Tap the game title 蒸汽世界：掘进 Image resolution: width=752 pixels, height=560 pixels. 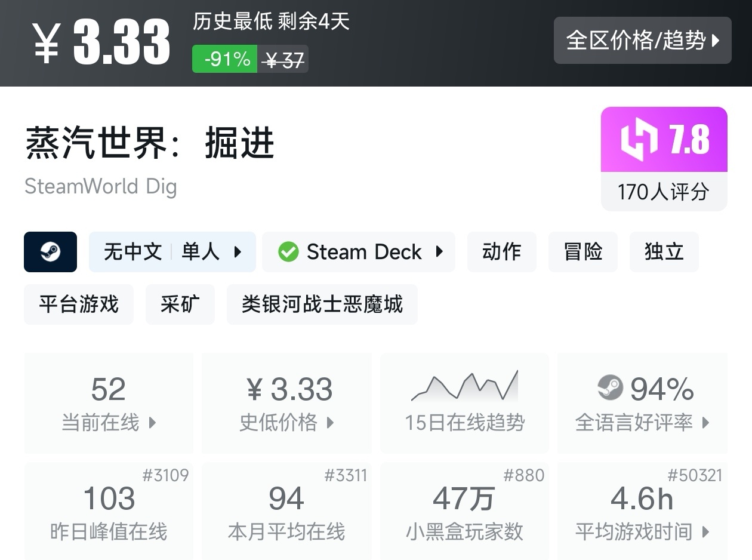pos(150,143)
